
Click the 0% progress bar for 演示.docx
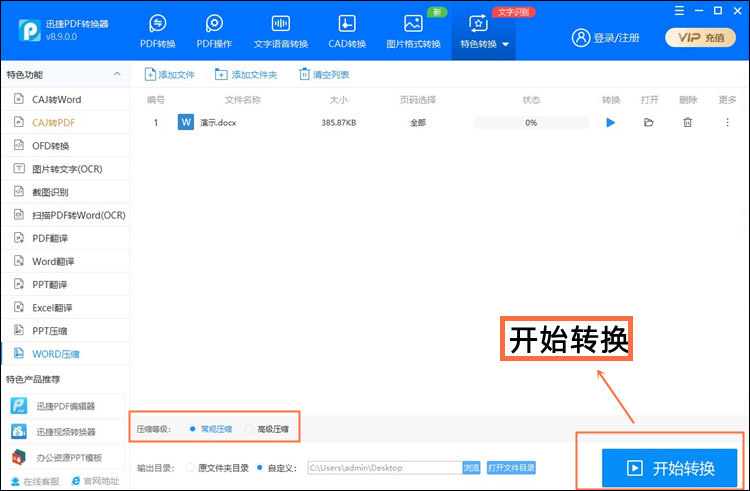531,123
